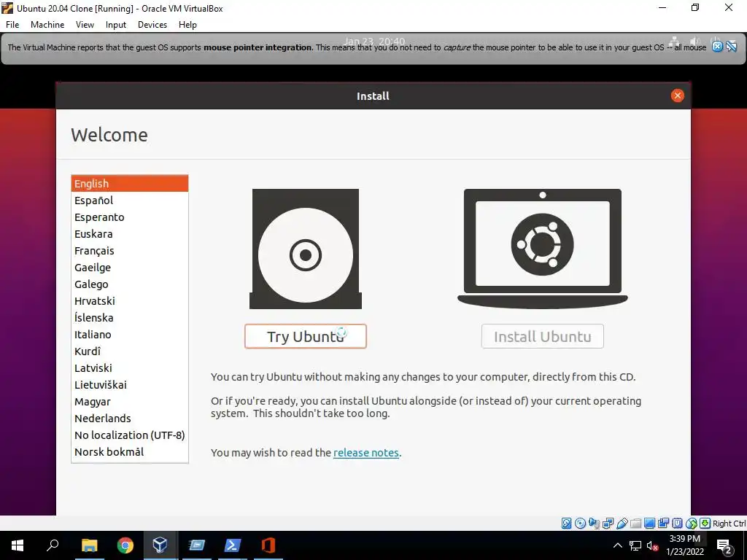Click the network icon in system tray
Viewport: 747px width, 560px height.
coord(635,546)
